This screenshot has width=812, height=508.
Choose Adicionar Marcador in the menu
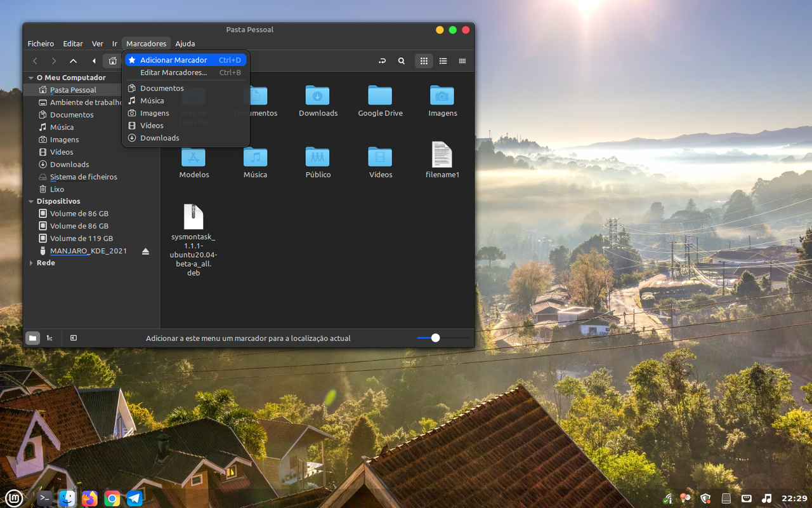click(185, 60)
